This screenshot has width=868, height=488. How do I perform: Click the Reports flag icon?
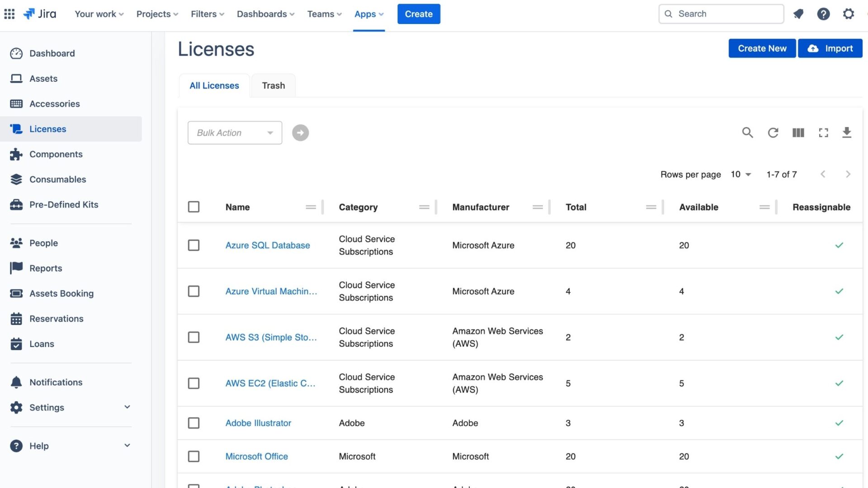click(x=16, y=268)
